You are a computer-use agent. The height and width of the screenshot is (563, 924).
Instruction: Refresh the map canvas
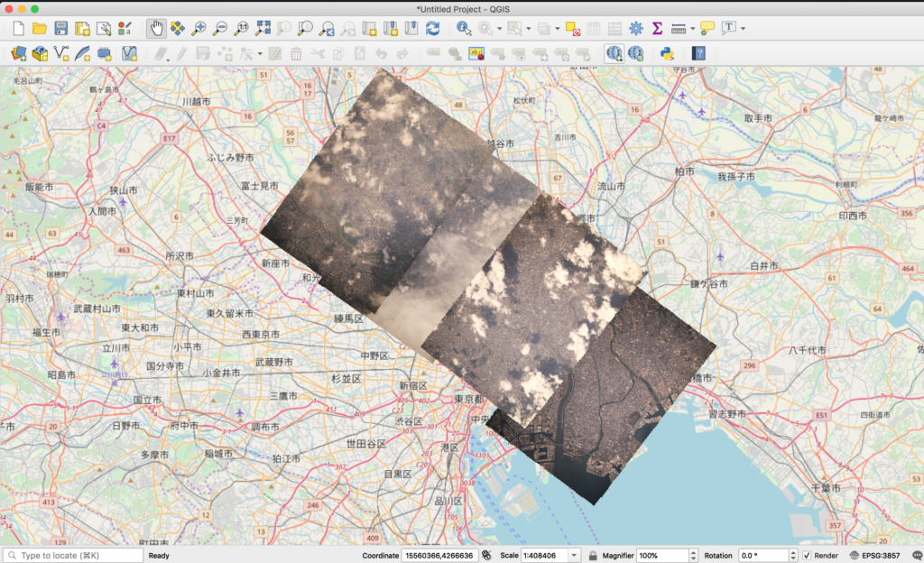pyautogui.click(x=435, y=28)
